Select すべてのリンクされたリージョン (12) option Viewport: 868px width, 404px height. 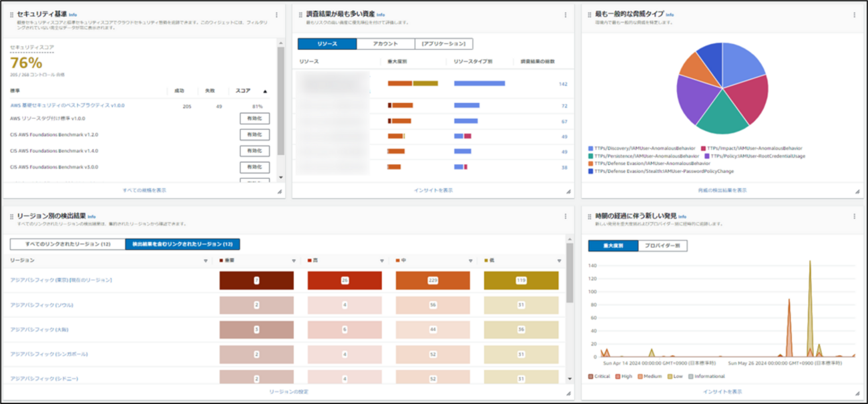click(x=67, y=244)
